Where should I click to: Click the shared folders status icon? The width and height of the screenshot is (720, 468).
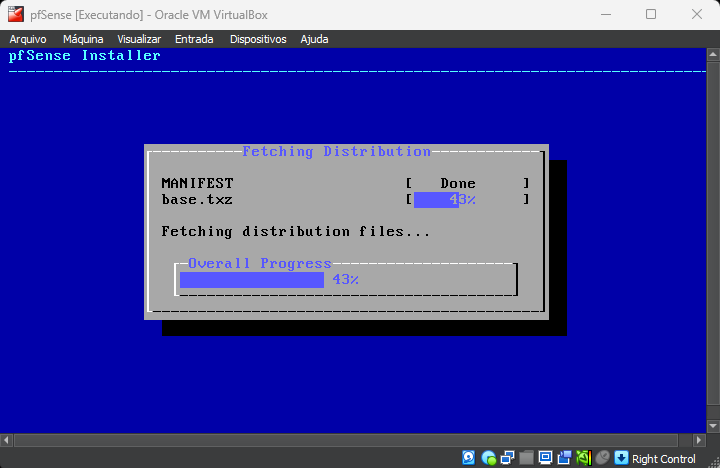[526, 457]
